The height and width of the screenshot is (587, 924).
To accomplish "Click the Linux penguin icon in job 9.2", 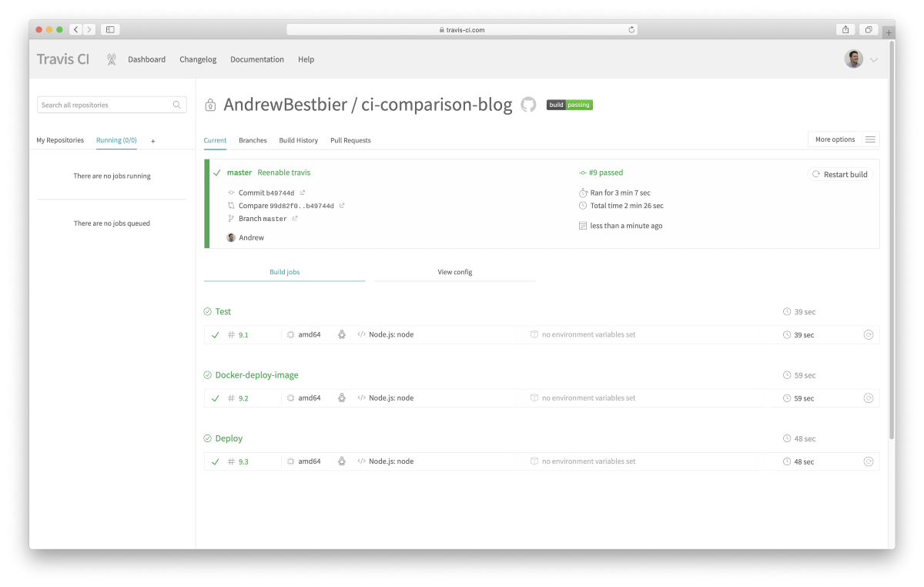I will pyautogui.click(x=342, y=397).
